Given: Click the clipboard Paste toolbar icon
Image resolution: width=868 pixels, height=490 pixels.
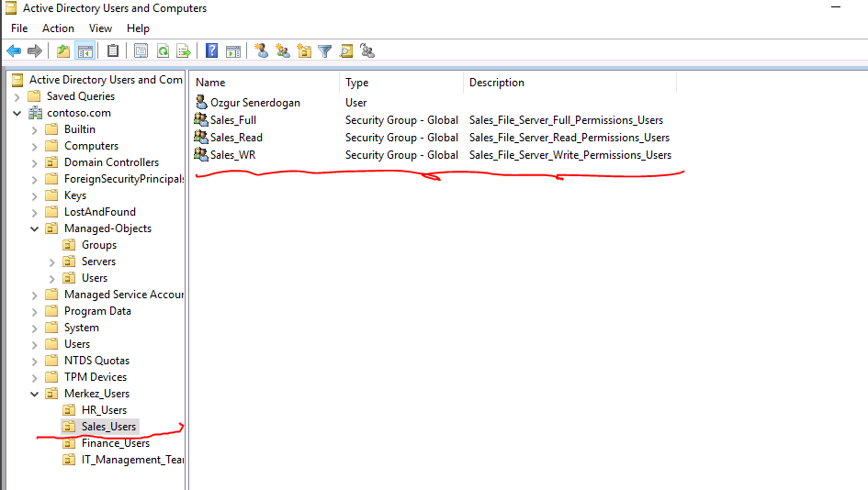Looking at the screenshot, I should [x=113, y=50].
